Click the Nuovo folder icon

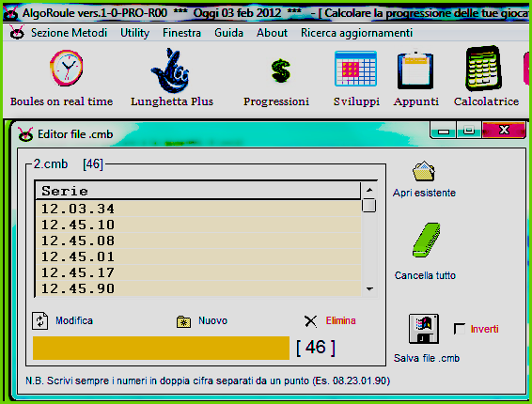pyautogui.click(x=183, y=321)
